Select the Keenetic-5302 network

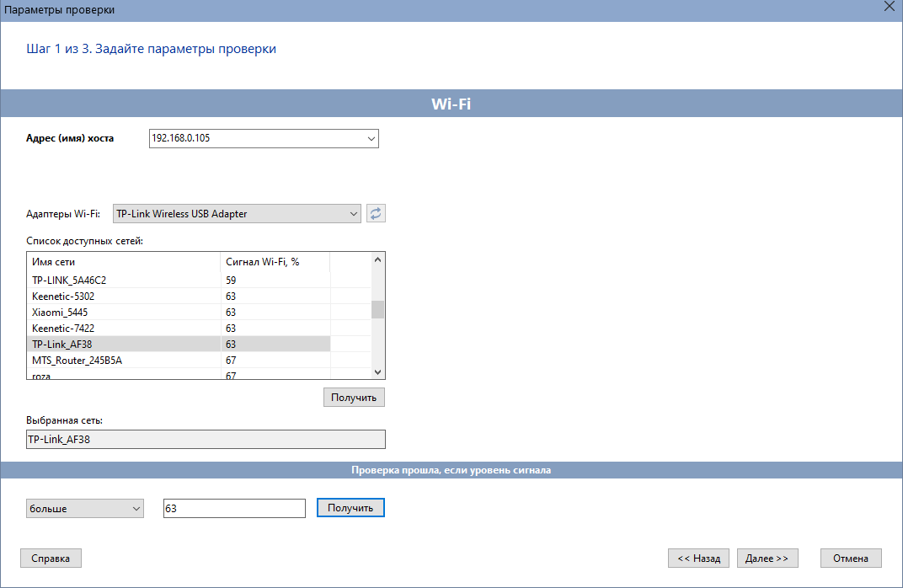(124, 297)
